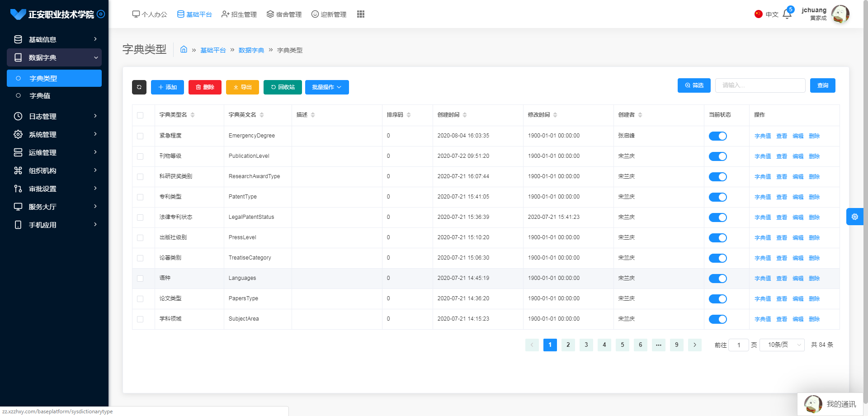The image size is (868, 416).
Task: Open the 批量操作 dropdown button
Action: point(327,87)
